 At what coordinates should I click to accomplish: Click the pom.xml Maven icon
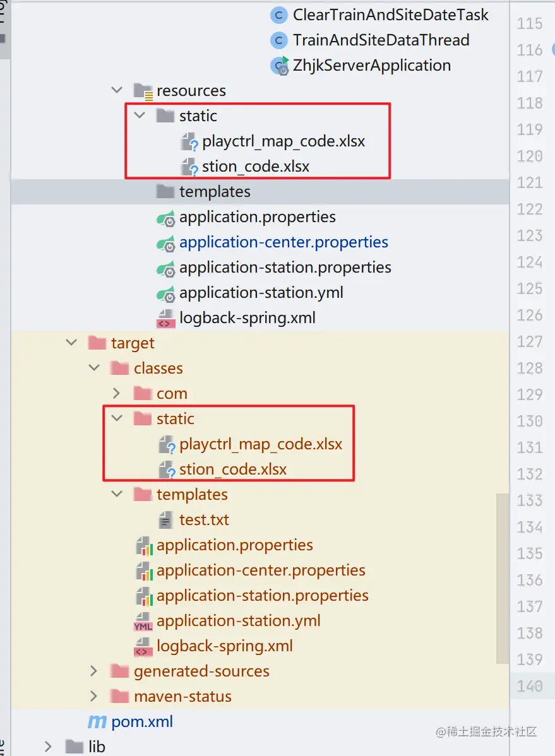(97, 722)
